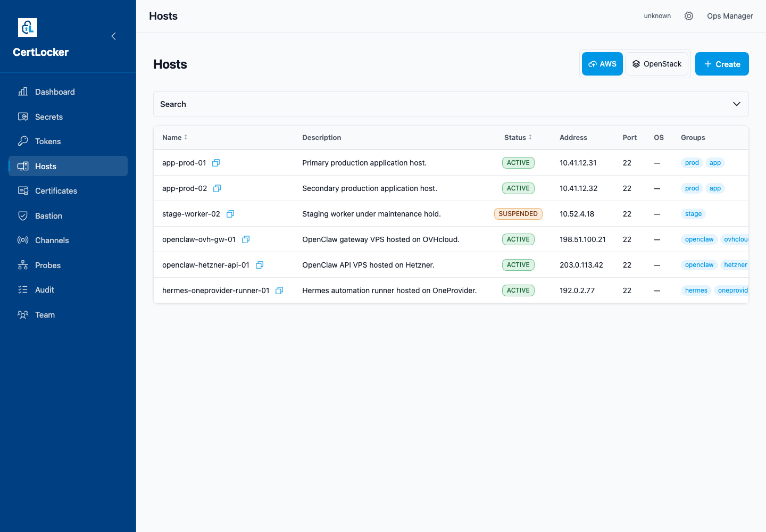
Task: Open Probes from the sidebar
Action: click(x=68, y=265)
